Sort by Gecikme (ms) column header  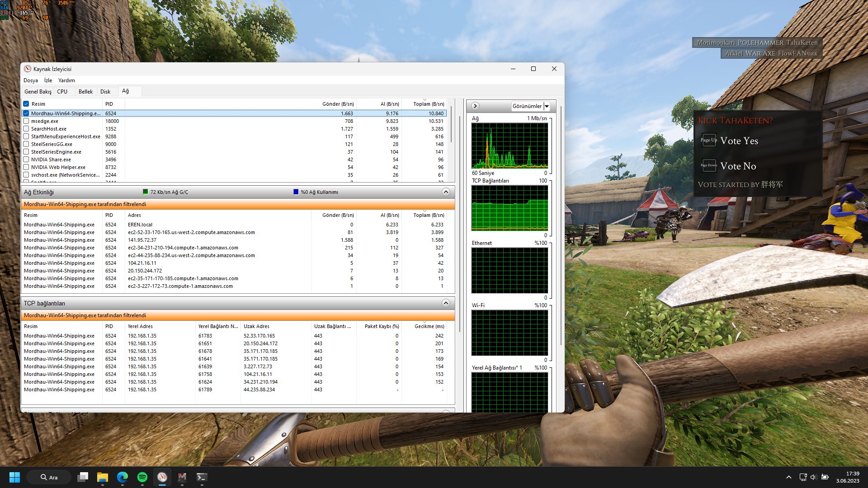(x=429, y=326)
